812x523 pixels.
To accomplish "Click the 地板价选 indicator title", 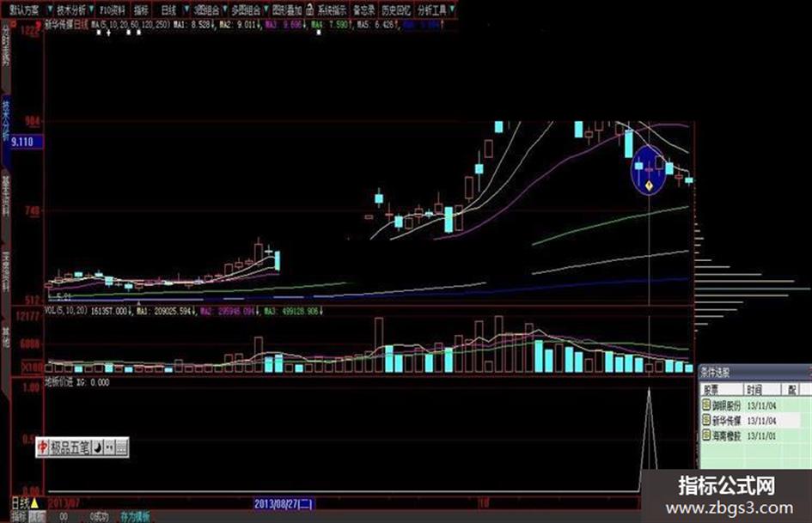I will tap(58, 382).
